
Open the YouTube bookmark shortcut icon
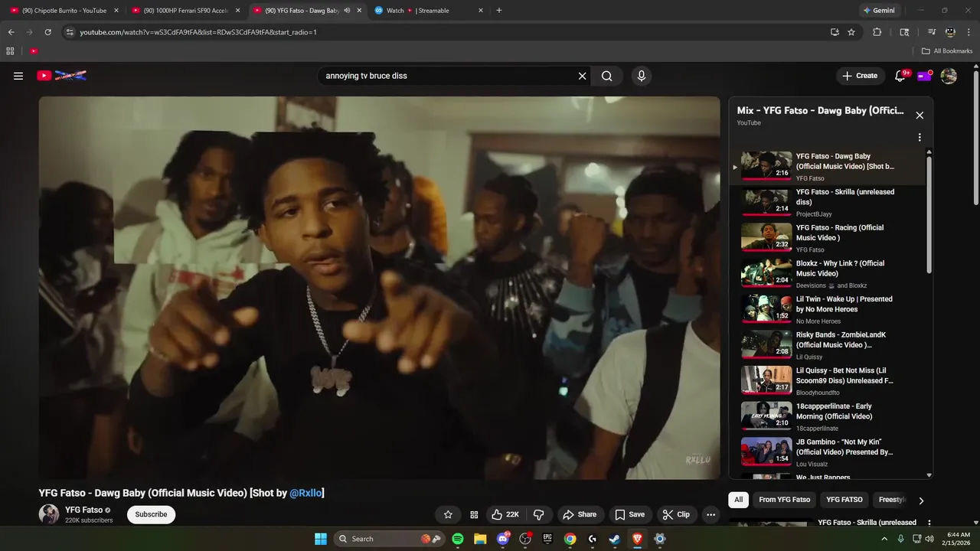coord(34,51)
